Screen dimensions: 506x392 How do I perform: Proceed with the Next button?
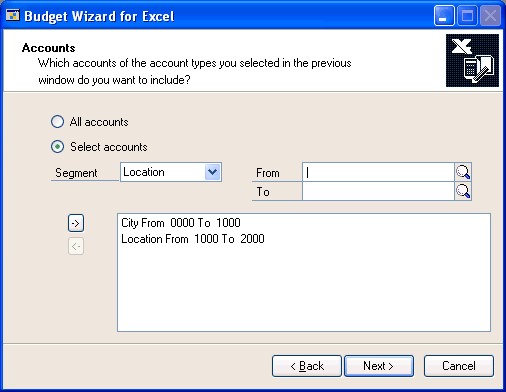[x=379, y=366]
